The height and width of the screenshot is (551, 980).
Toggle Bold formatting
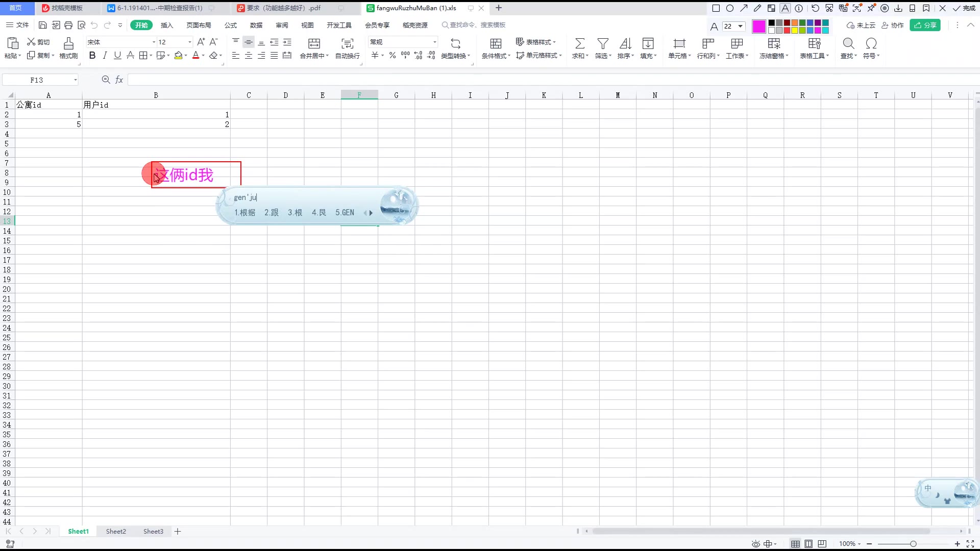92,56
